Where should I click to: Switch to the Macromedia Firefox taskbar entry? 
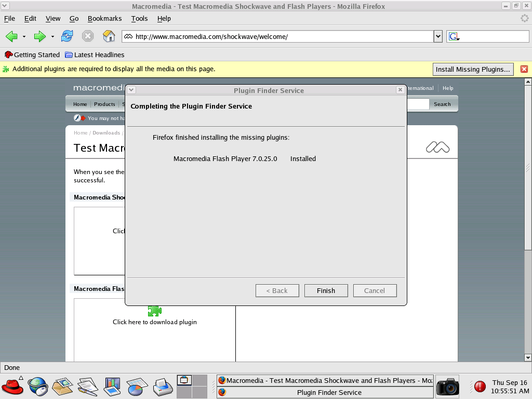click(325, 380)
